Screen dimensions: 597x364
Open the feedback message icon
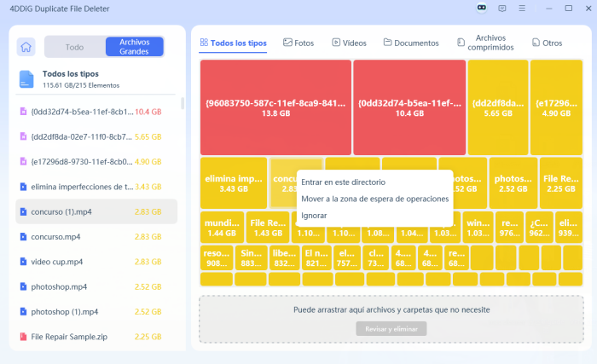[501, 8]
